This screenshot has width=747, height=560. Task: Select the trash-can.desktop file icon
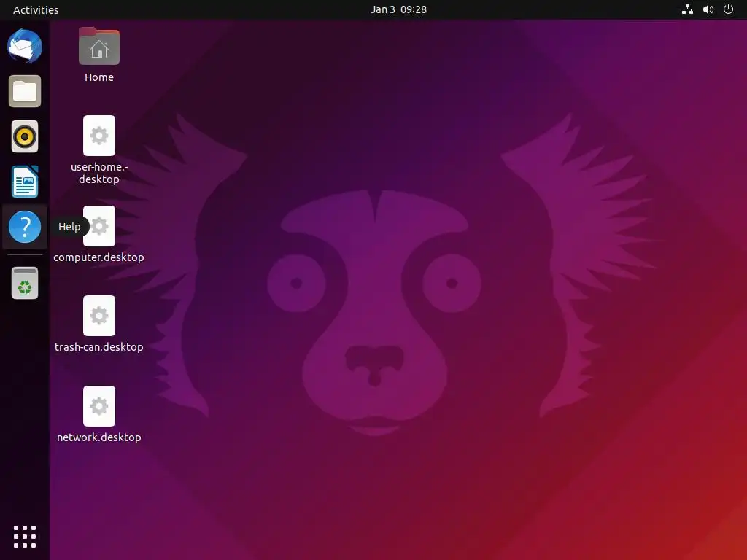[99, 315]
